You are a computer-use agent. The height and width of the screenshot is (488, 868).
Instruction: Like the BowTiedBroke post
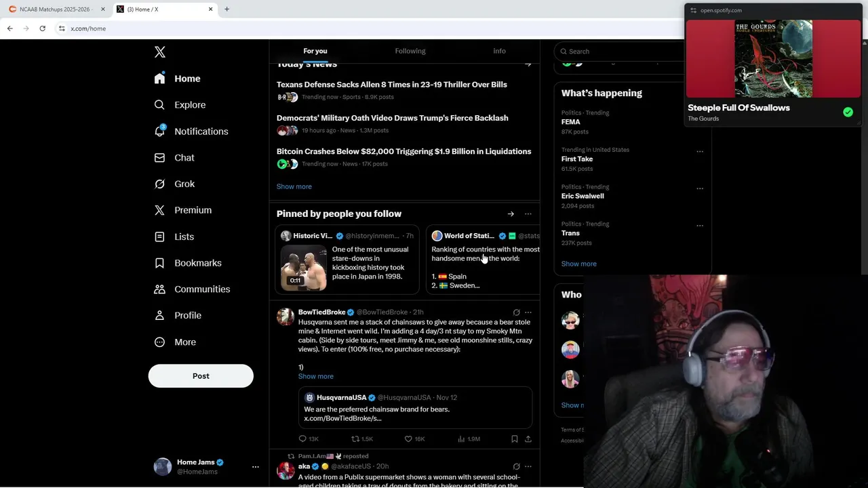(x=414, y=439)
